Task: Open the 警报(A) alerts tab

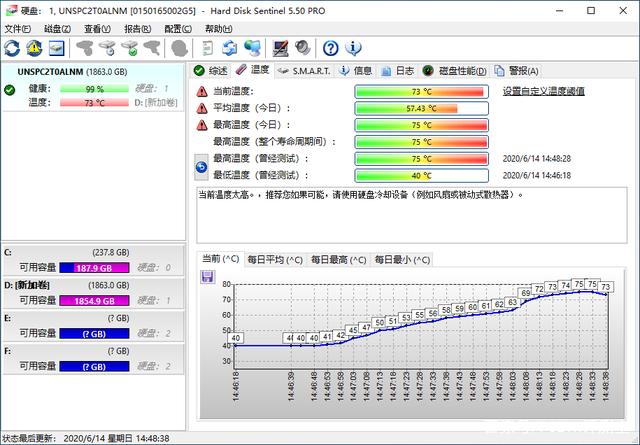Action: pos(517,71)
